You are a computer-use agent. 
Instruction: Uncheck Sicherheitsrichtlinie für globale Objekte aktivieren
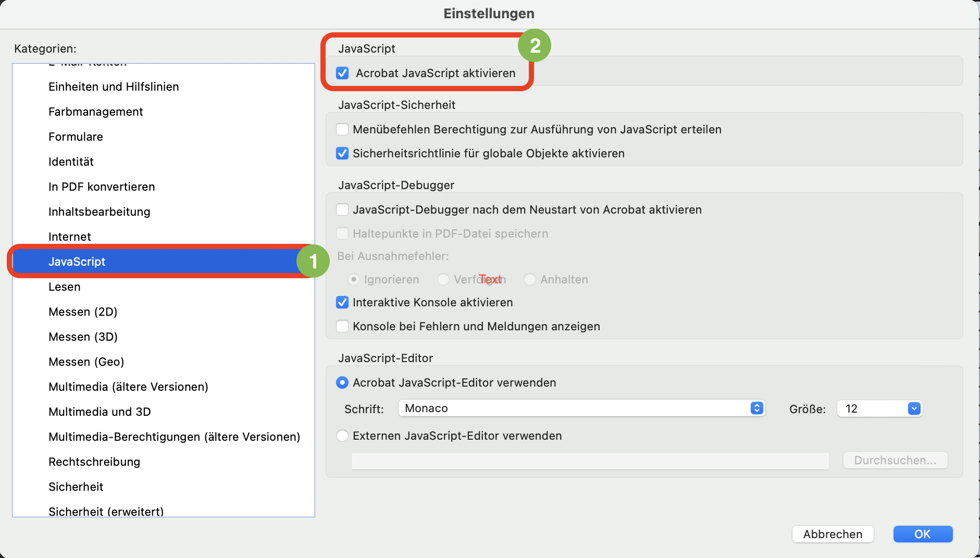(342, 153)
